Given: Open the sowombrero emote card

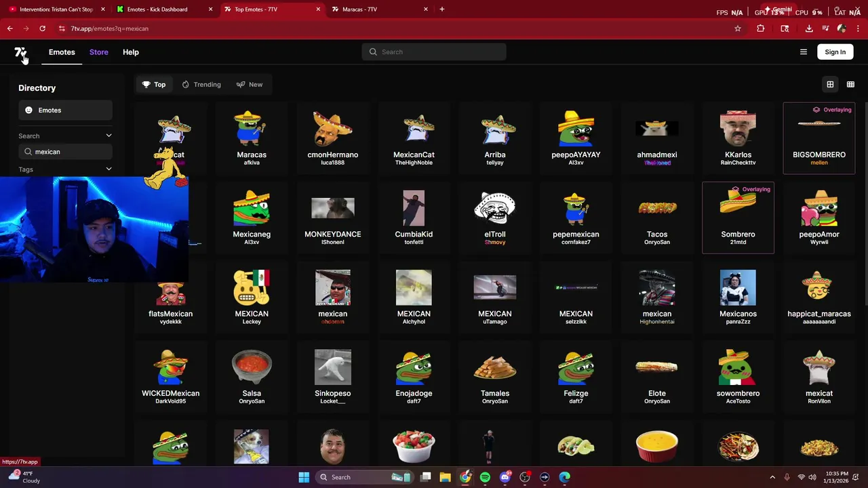Looking at the screenshot, I should click(738, 377).
